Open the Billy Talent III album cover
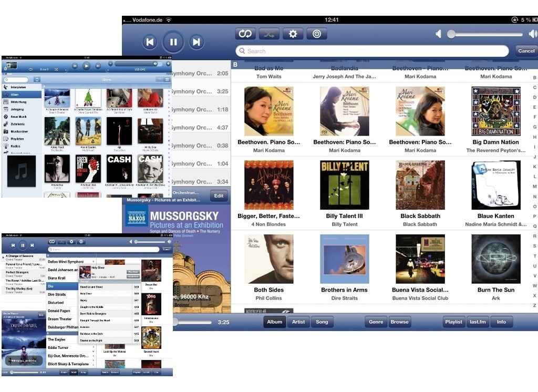Screen dimensions: 538x392 coord(345,185)
